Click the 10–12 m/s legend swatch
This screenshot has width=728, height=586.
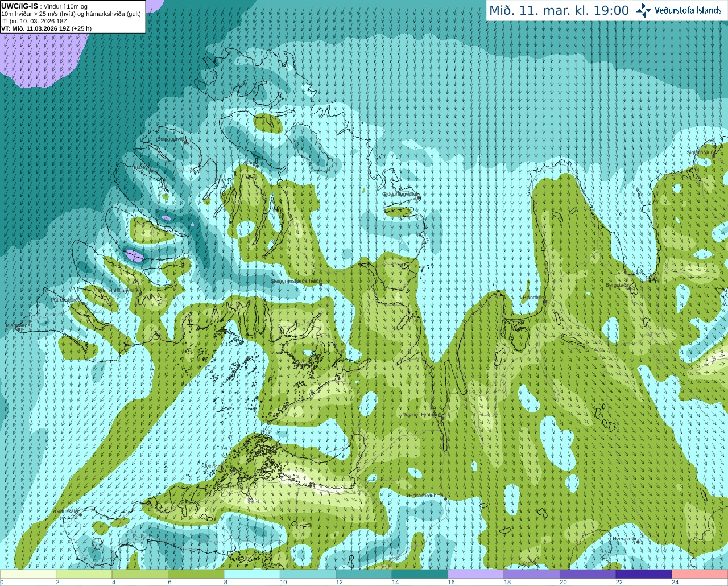(x=308, y=574)
